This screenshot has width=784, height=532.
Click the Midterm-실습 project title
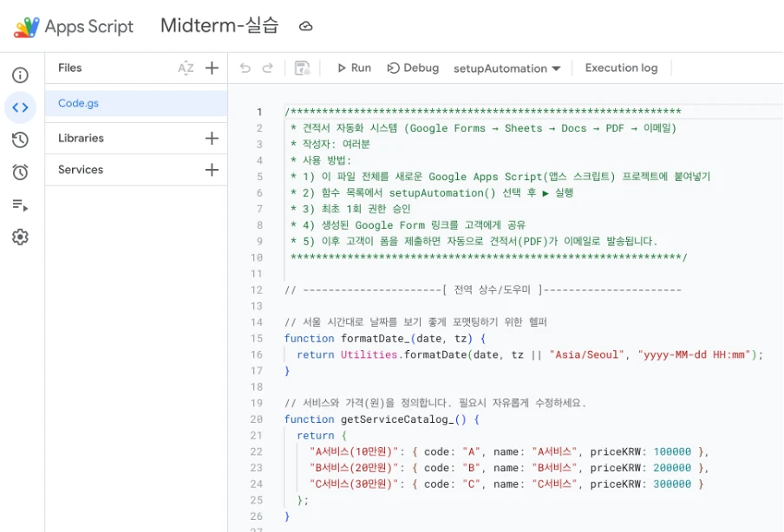[x=219, y=26]
